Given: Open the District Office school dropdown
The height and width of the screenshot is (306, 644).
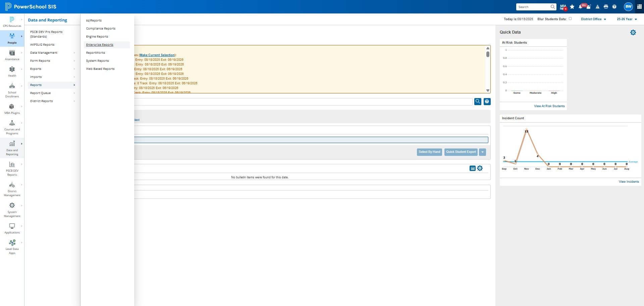Looking at the screenshot, I should pos(593,19).
